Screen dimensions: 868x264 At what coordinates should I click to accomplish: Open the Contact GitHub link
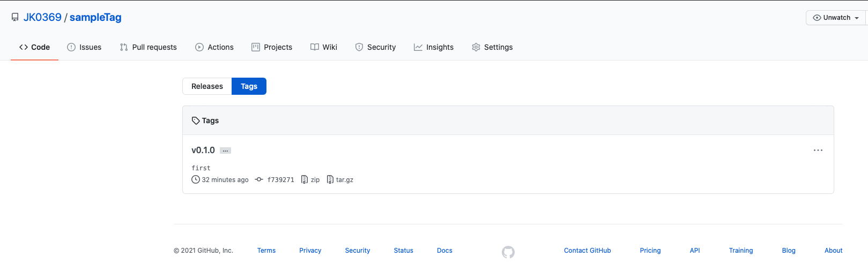pos(588,251)
